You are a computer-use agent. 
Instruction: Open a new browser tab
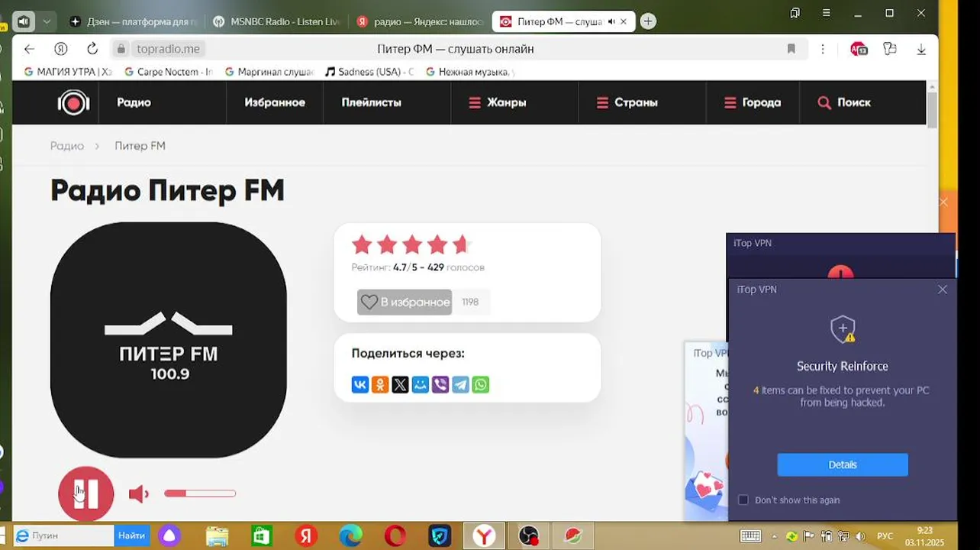point(648,21)
